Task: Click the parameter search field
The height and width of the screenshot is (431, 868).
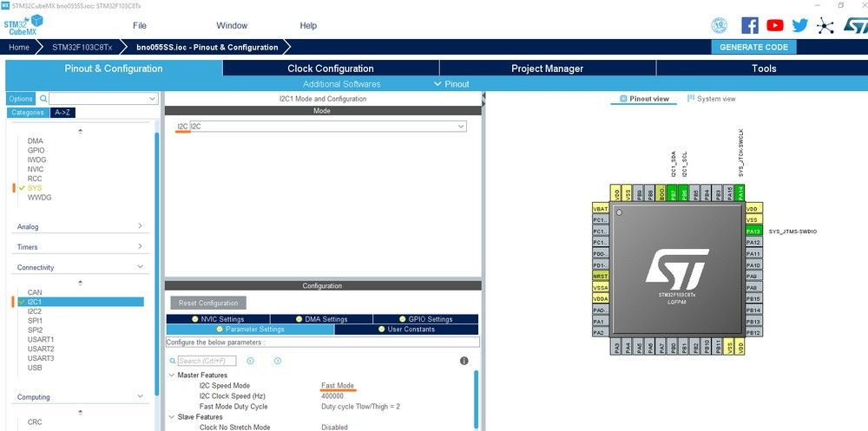Action: (207, 361)
